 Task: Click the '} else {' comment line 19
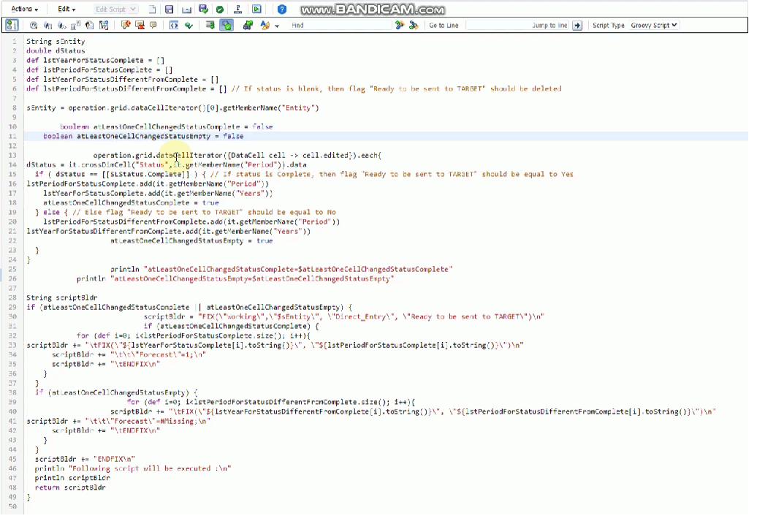point(186,212)
